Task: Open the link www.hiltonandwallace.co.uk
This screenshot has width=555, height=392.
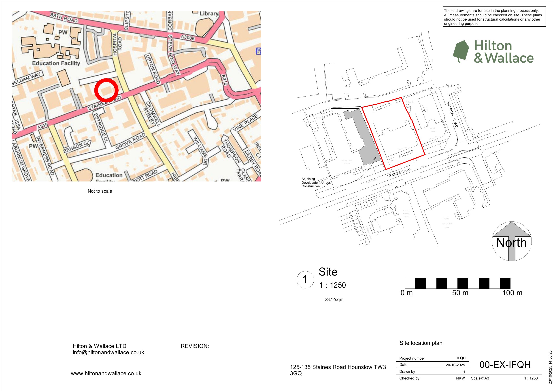Action: click(x=106, y=373)
